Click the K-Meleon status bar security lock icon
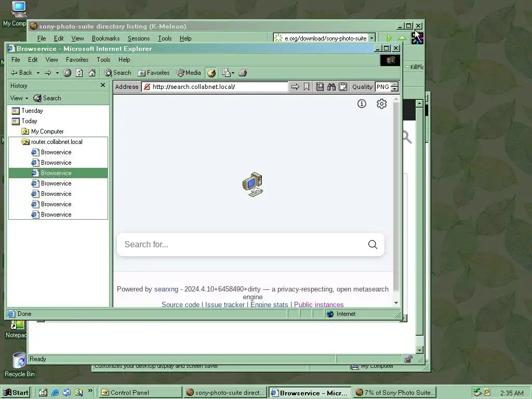The image size is (532, 399). coord(408,359)
